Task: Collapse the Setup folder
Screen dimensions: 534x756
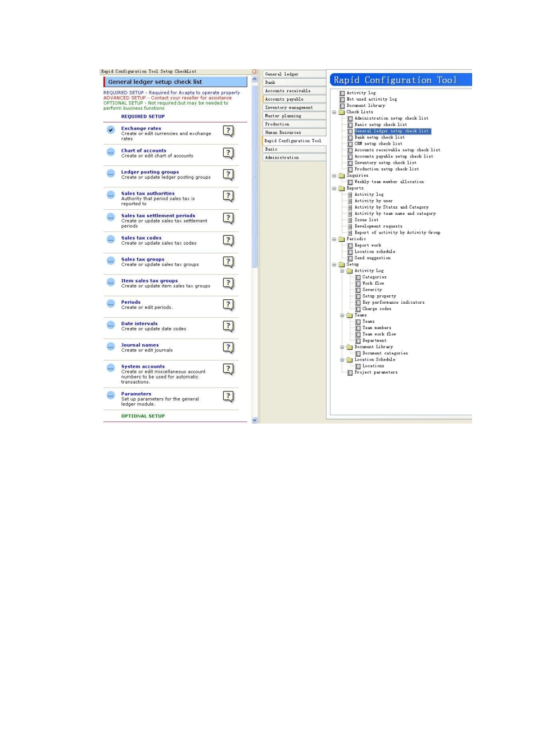Action: [x=334, y=264]
